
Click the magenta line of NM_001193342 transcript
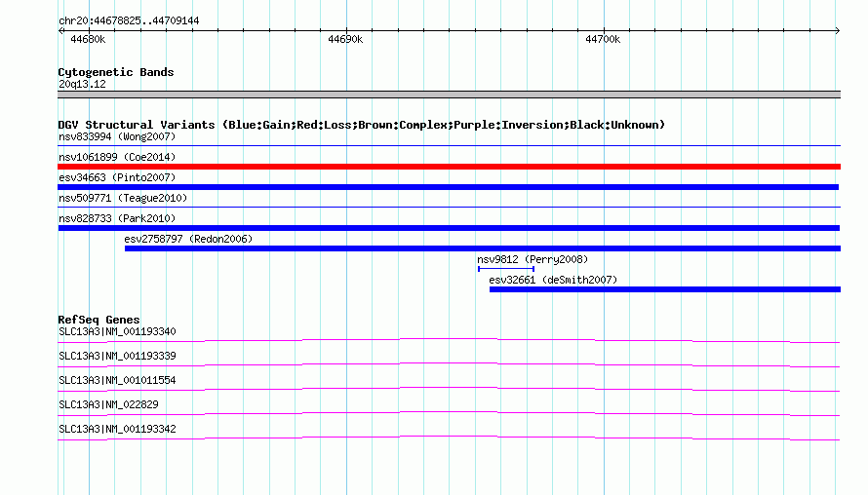[x=449, y=438]
